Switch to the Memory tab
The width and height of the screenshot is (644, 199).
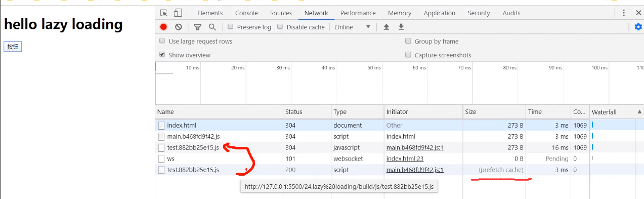point(400,13)
